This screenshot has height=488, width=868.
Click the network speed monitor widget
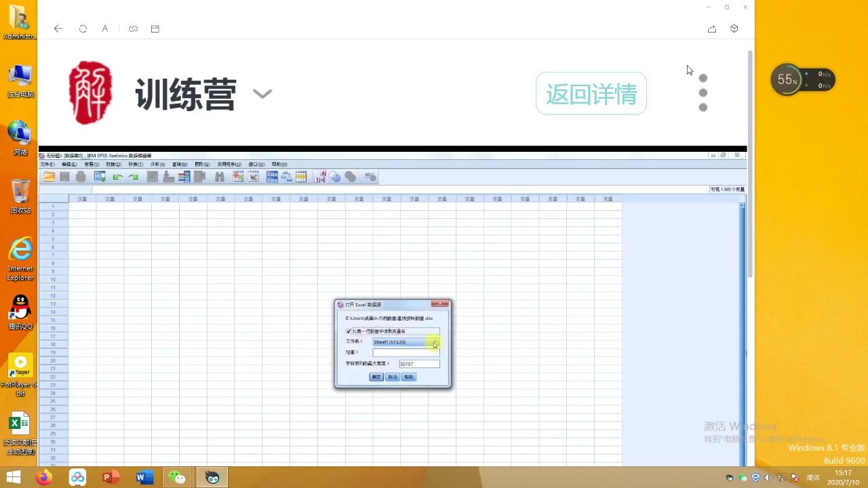804,79
